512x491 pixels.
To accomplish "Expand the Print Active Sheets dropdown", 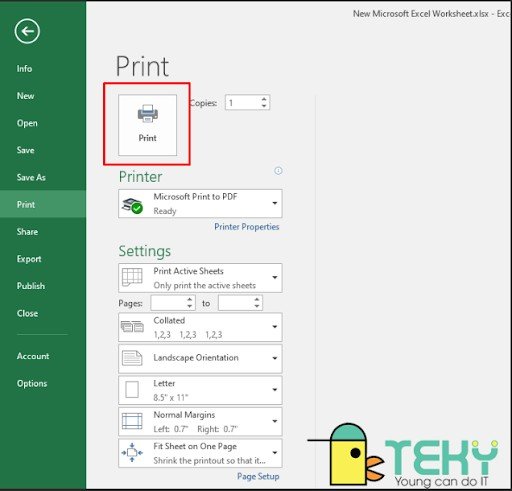I will pos(200,278).
